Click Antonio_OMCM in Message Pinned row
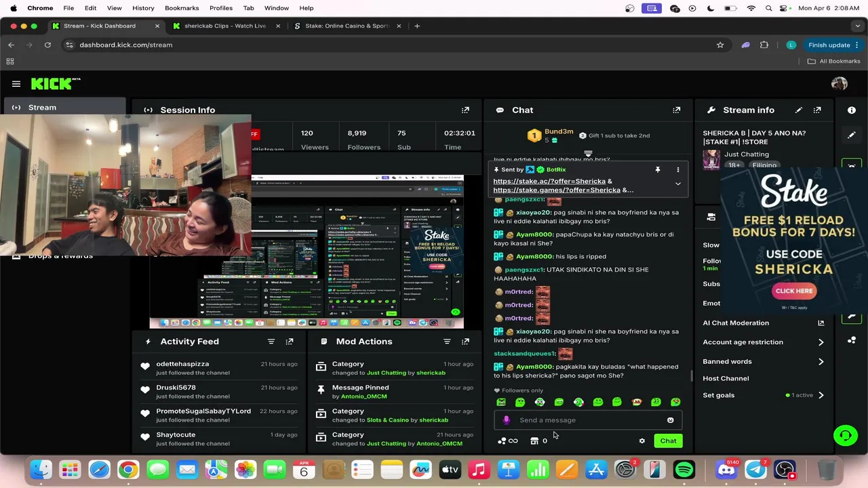Screen dimensions: 868x488 pyautogui.click(x=364, y=396)
